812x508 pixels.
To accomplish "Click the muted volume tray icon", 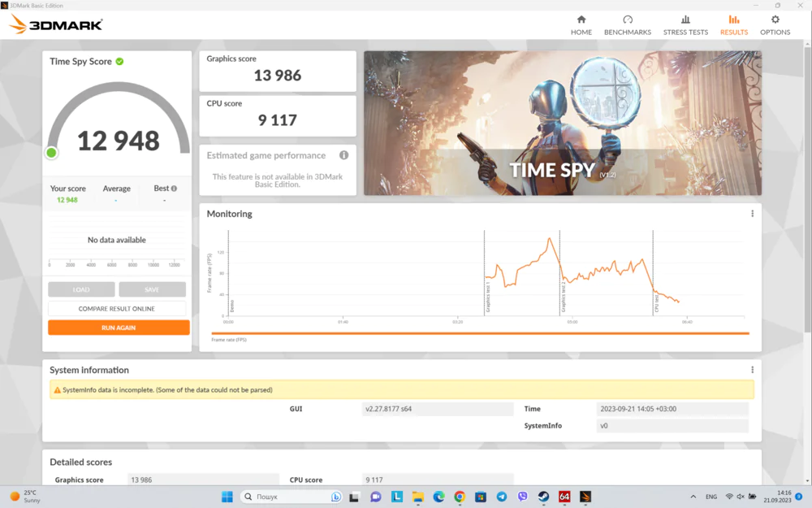I will (x=741, y=497).
